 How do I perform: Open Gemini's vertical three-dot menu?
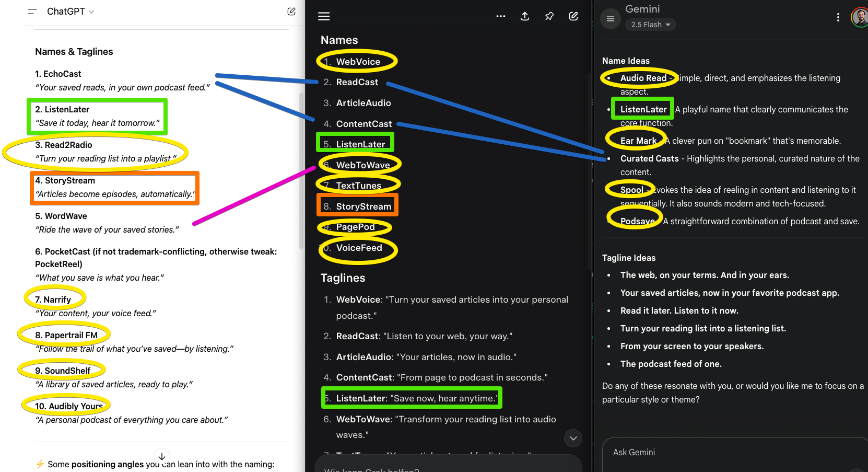pyautogui.click(x=838, y=17)
